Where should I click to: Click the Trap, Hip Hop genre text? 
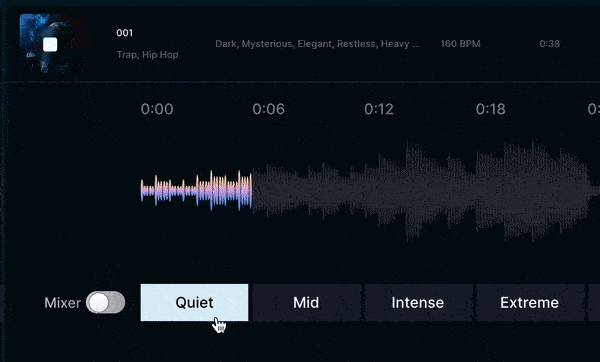pos(148,55)
